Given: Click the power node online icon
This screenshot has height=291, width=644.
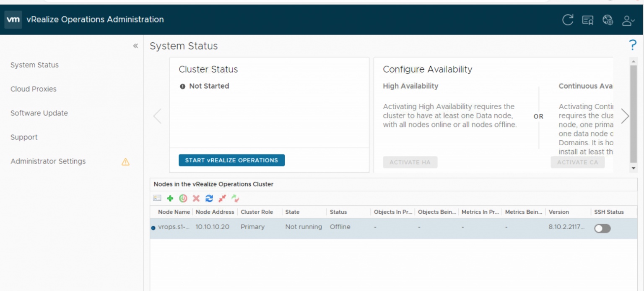Looking at the screenshot, I should coord(183,198).
